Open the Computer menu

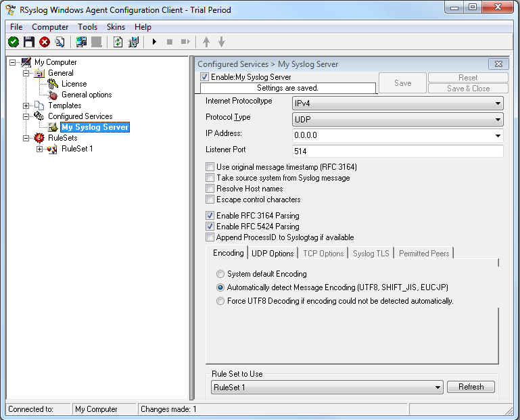click(x=50, y=27)
